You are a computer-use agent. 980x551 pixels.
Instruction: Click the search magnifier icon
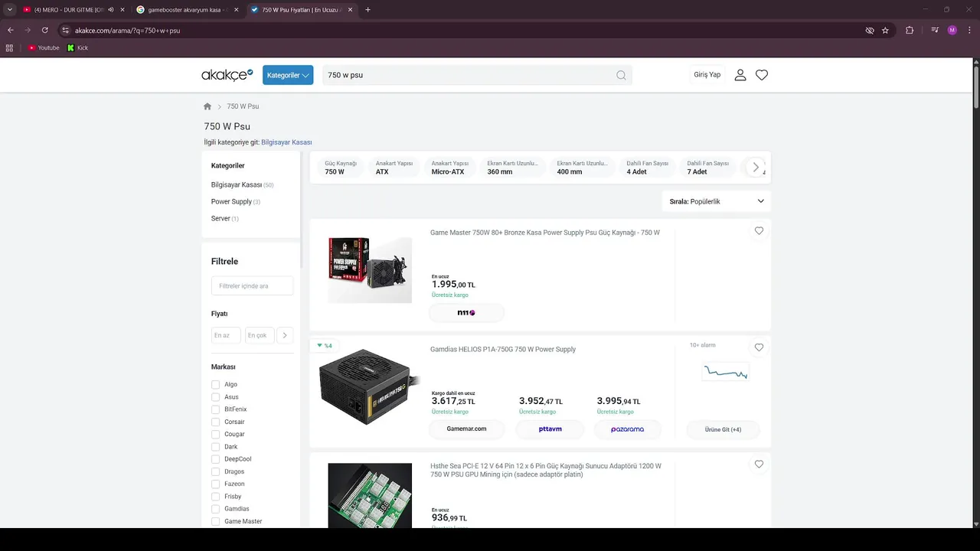click(x=621, y=75)
